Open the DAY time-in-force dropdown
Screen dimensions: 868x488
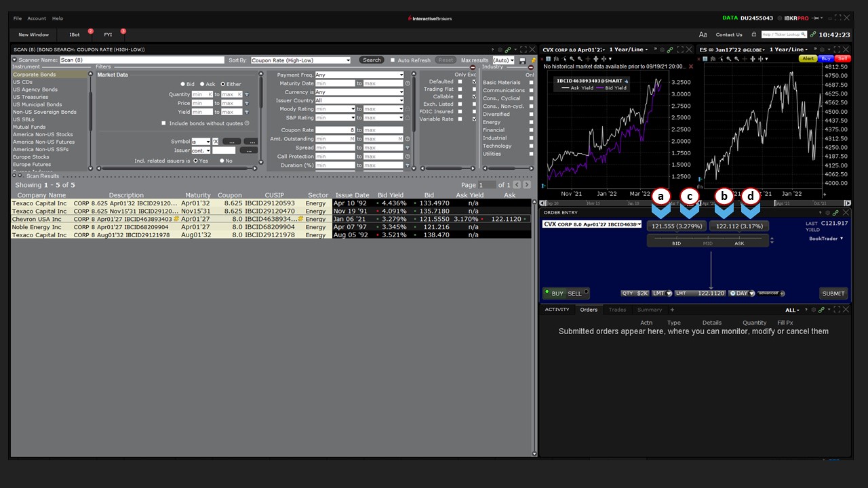point(741,293)
